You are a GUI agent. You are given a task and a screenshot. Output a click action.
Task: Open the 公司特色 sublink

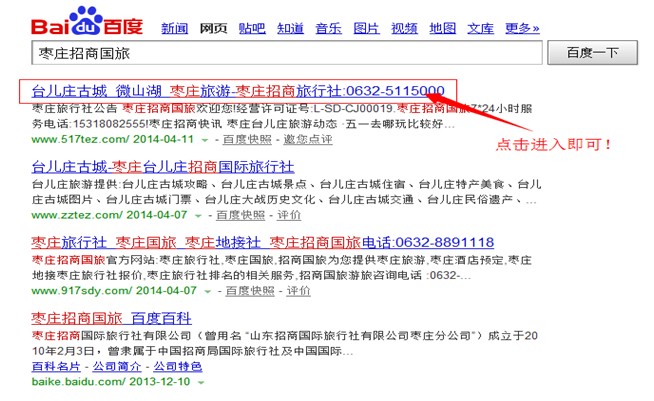[x=178, y=366]
